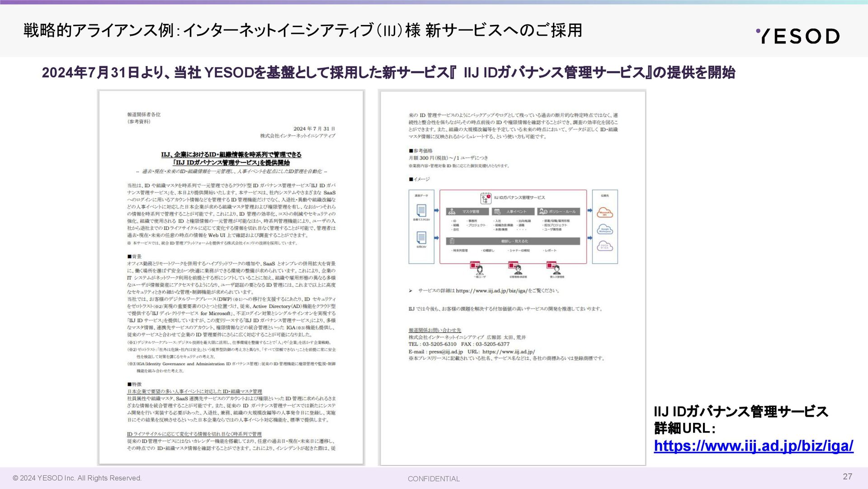Select the second press release page thumbnail
868x489 pixels.
pyautogui.click(x=513, y=277)
